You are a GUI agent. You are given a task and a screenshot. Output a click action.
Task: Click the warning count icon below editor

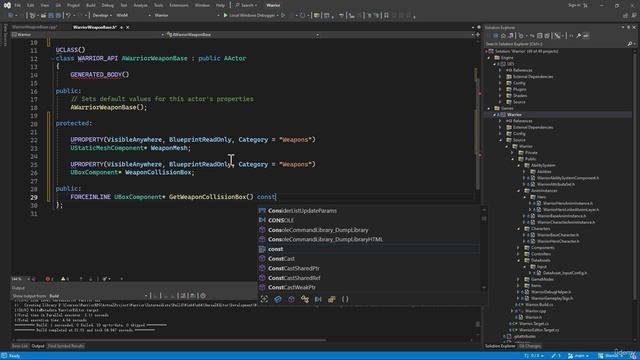click(x=64, y=279)
